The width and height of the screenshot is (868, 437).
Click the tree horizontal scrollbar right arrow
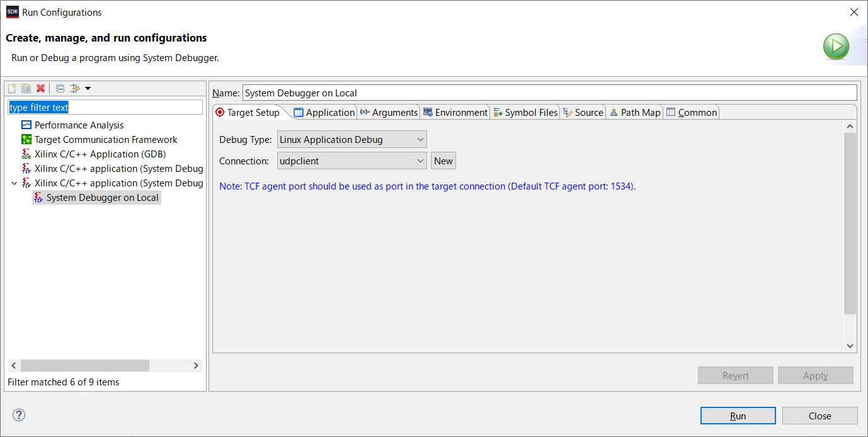click(196, 365)
